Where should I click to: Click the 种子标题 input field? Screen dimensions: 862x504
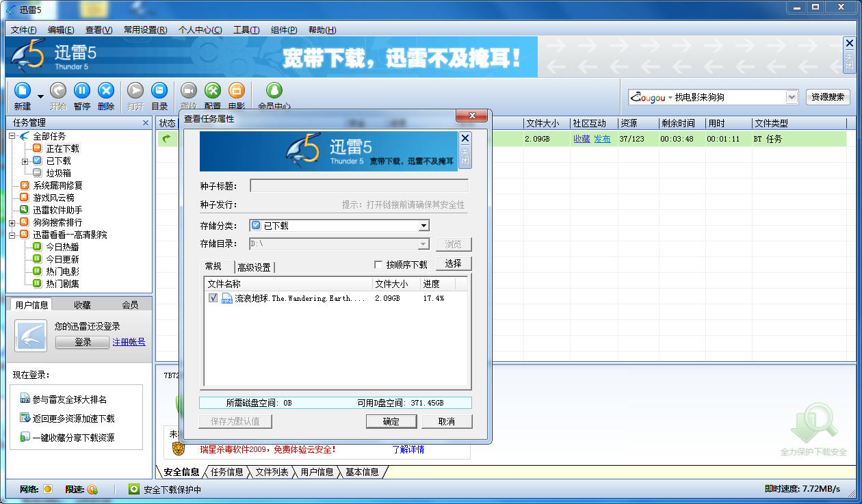(x=359, y=185)
